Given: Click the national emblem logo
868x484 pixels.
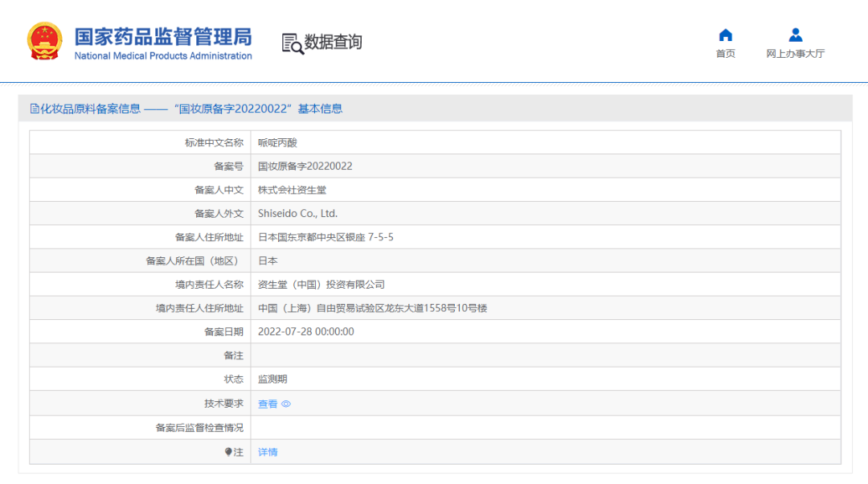Looking at the screenshot, I should 44,41.
